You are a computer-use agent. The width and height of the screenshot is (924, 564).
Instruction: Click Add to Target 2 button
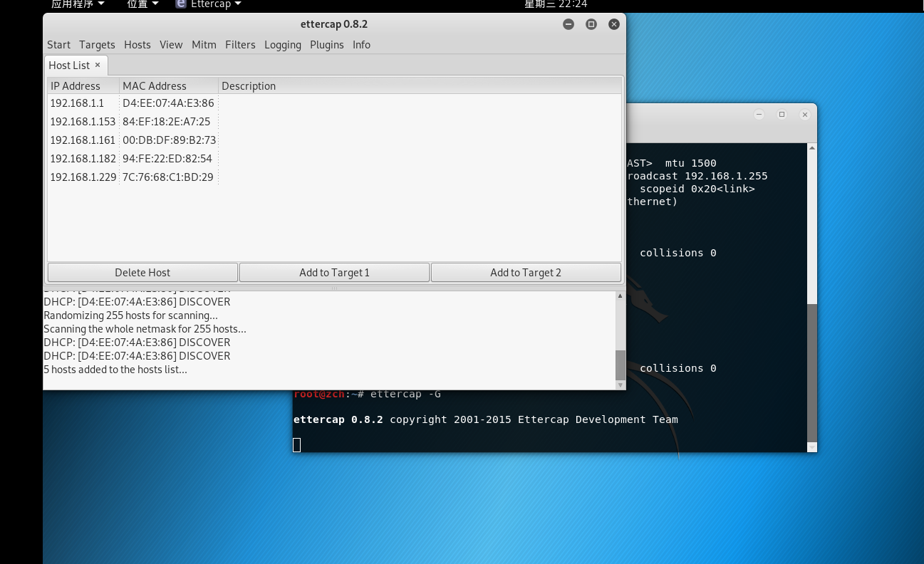(x=526, y=272)
